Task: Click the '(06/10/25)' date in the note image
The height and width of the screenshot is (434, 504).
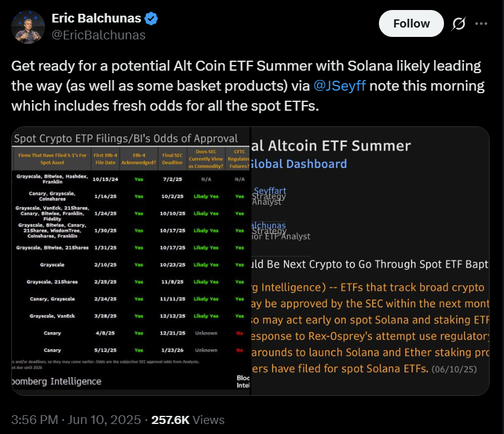Action: pos(453,369)
